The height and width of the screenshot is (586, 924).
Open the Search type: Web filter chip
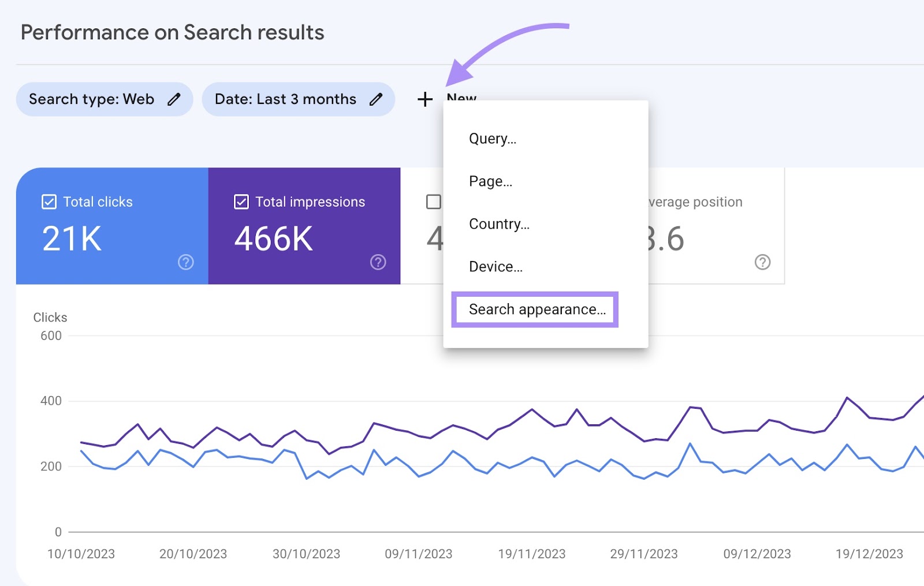pos(92,99)
